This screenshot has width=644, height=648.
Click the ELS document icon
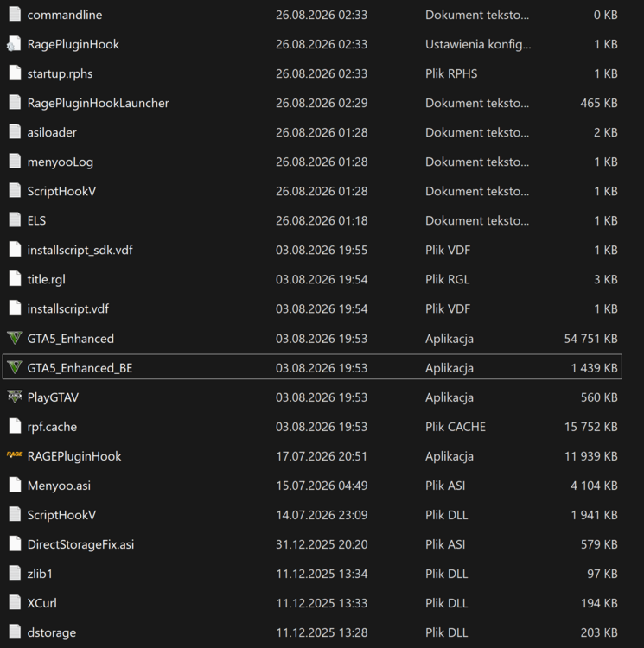(15, 220)
